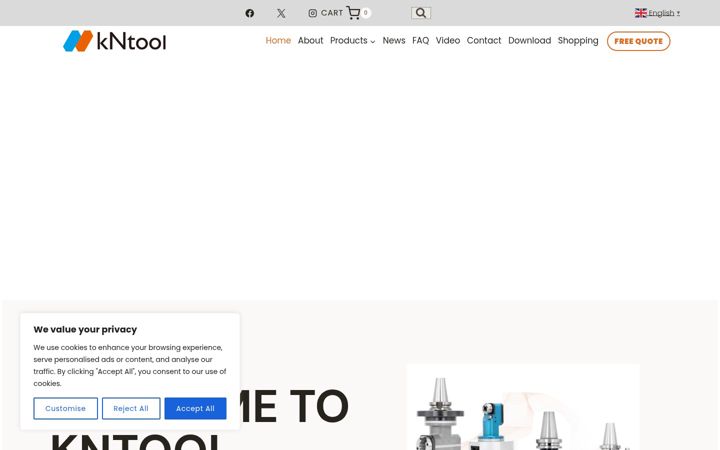
Task: Click the tool holder product image
Action: tap(523, 407)
